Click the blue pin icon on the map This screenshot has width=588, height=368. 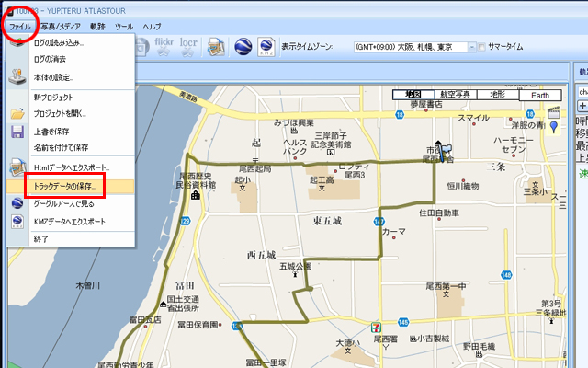click(553, 127)
